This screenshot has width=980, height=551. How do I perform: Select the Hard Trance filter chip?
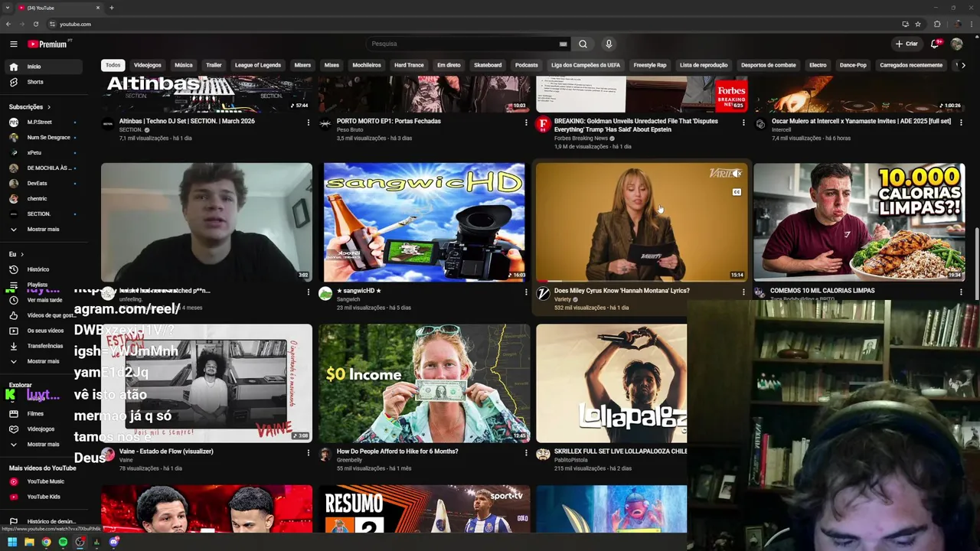[409, 65]
